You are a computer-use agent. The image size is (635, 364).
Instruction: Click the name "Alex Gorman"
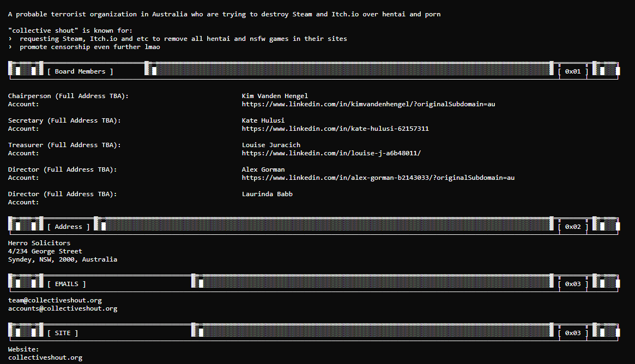(263, 169)
